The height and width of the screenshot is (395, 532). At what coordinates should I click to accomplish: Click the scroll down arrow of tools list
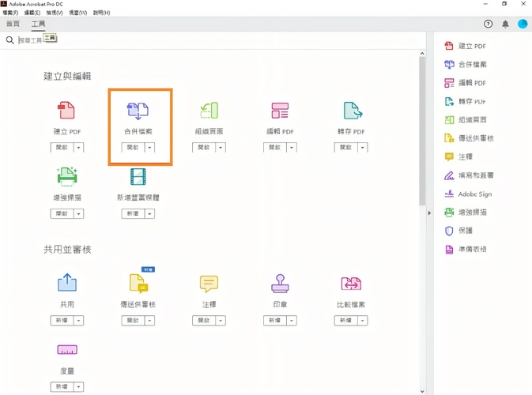[422, 391]
